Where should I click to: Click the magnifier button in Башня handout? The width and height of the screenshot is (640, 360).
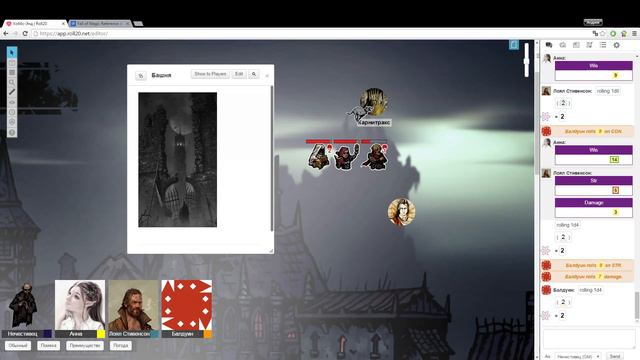(254, 74)
